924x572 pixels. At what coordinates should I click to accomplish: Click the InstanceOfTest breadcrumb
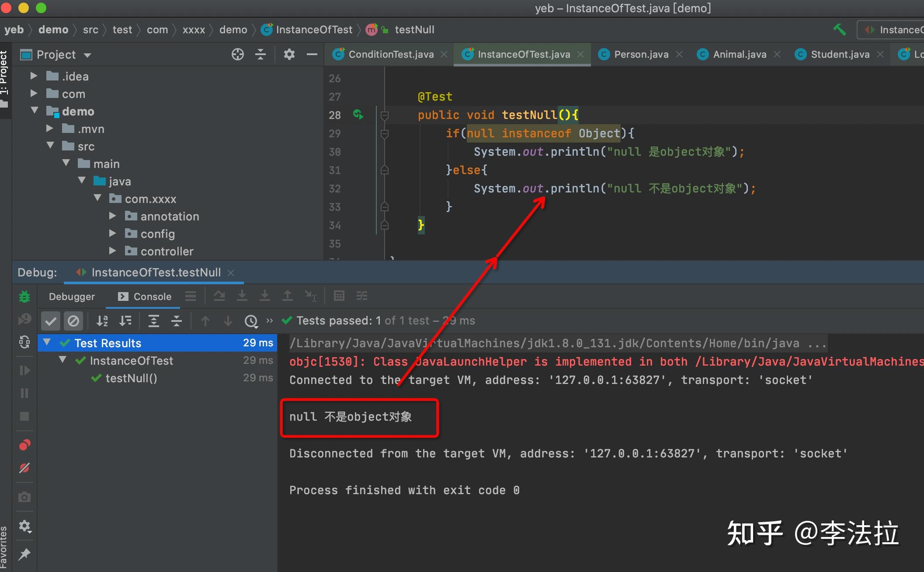click(313, 30)
